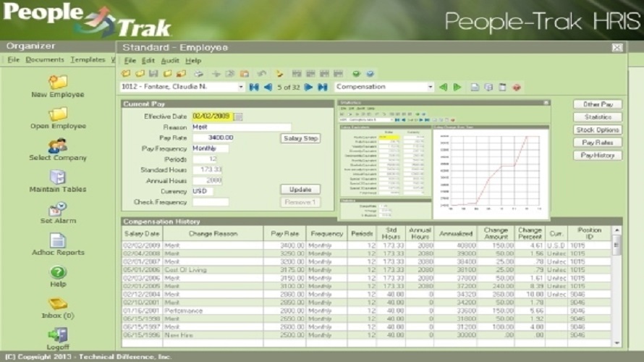Click the empty Check Frequency field
This screenshot has height=362, width=644.
pyautogui.click(x=211, y=202)
